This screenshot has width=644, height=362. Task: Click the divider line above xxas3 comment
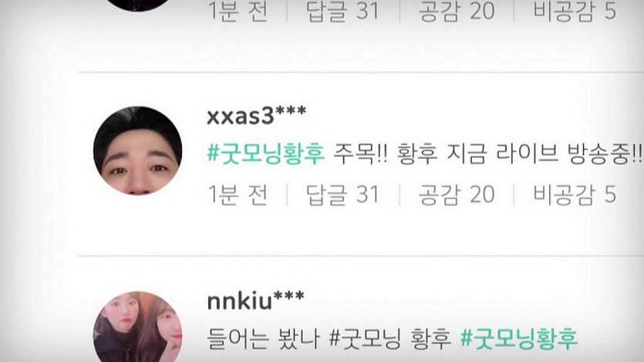point(361,73)
